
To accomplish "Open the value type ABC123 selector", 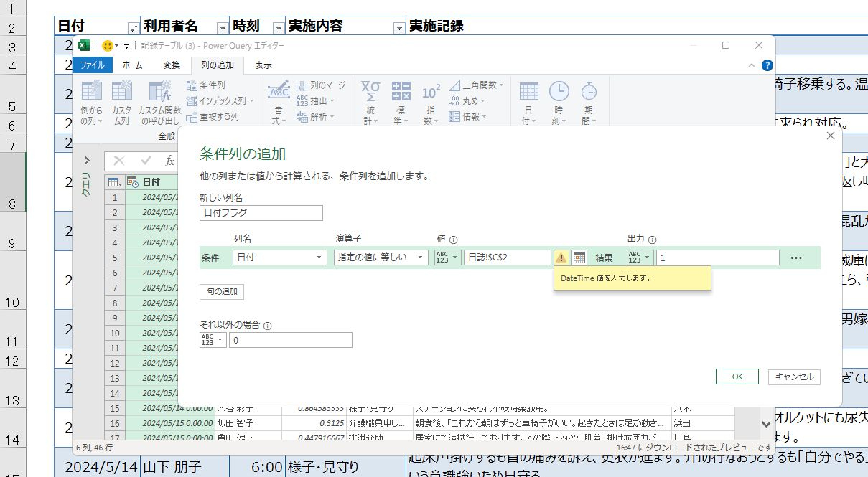I will pyautogui.click(x=447, y=258).
